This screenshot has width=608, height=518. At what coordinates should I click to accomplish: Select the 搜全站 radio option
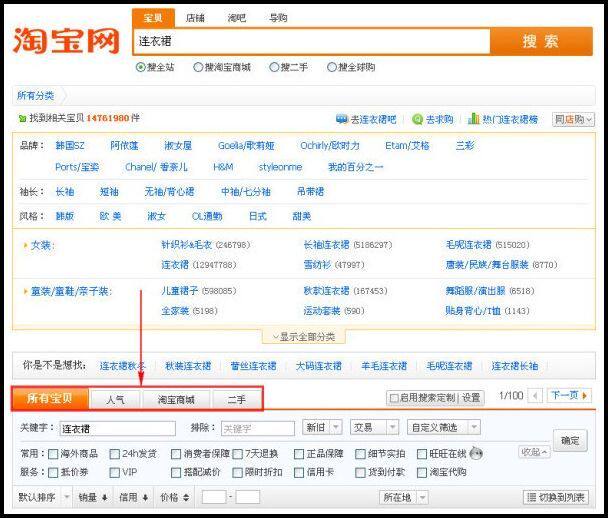140,67
